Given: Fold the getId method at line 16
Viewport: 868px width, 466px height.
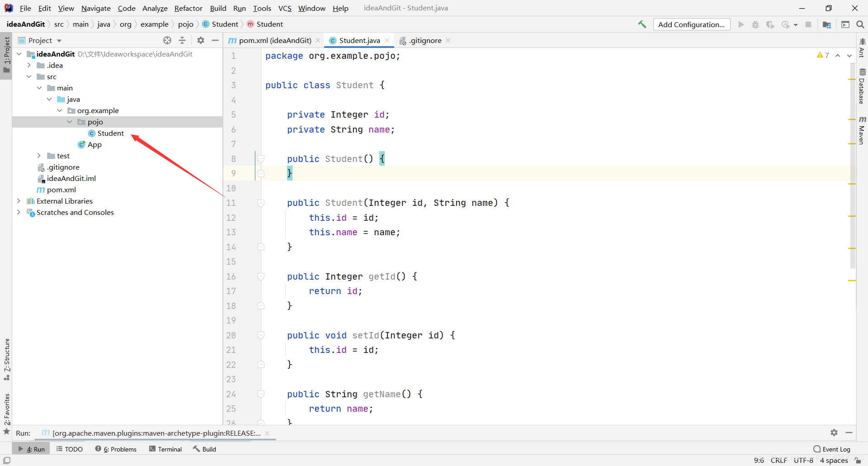Looking at the screenshot, I should pos(261,276).
